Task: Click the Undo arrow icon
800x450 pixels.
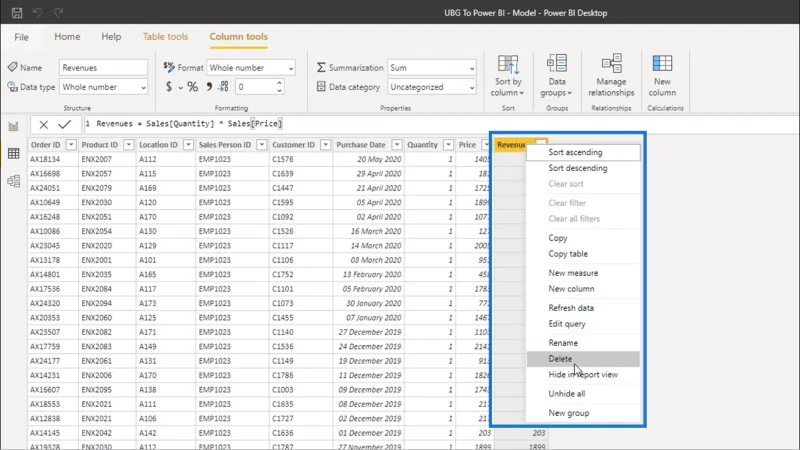Action: coord(37,13)
